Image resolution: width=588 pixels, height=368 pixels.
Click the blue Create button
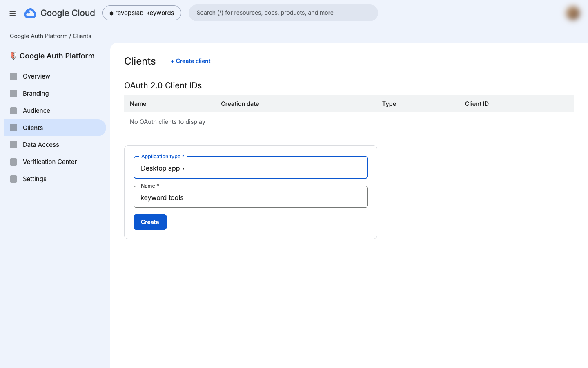coord(150,222)
